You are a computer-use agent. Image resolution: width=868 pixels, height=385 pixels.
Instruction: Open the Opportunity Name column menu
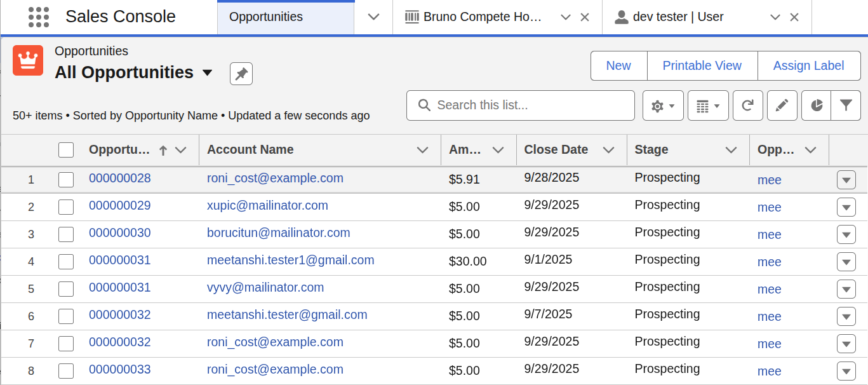coord(181,150)
